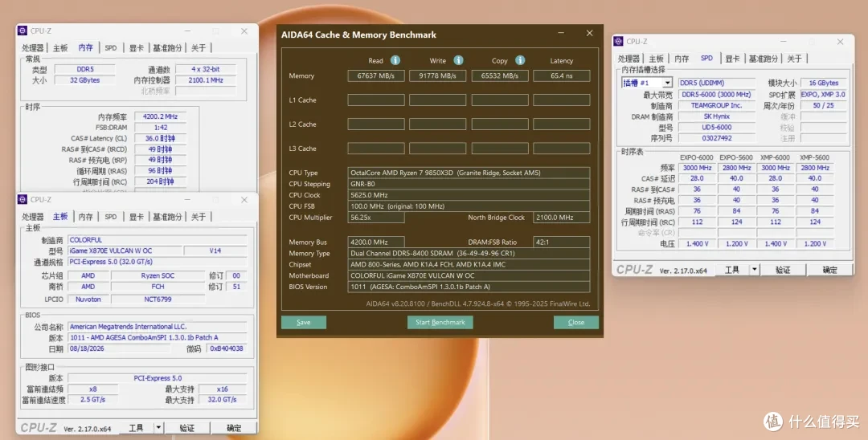This screenshot has width=868, height=440.
Task: Click motherboard model iGame X870E VULCAN W OC
Action: pos(125,251)
